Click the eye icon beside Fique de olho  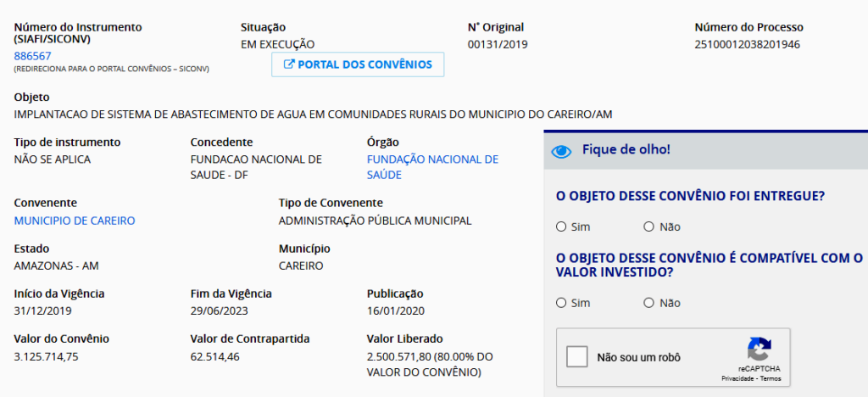click(x=562, y=151)
